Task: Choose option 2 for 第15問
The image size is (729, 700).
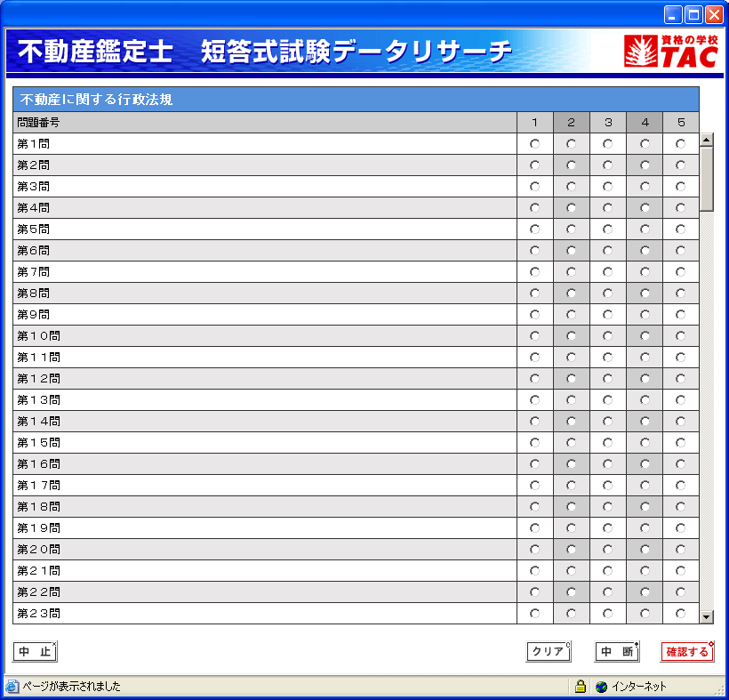Action: coord(571,442)
